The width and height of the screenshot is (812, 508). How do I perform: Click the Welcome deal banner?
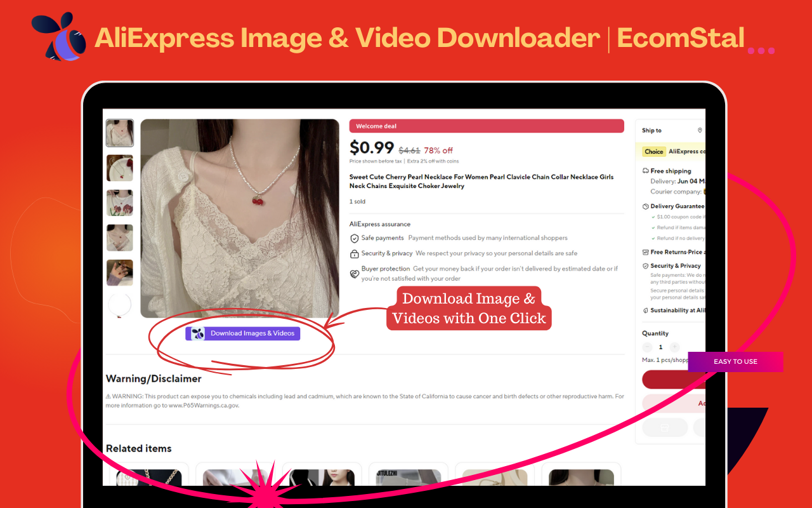coord(487,126)
